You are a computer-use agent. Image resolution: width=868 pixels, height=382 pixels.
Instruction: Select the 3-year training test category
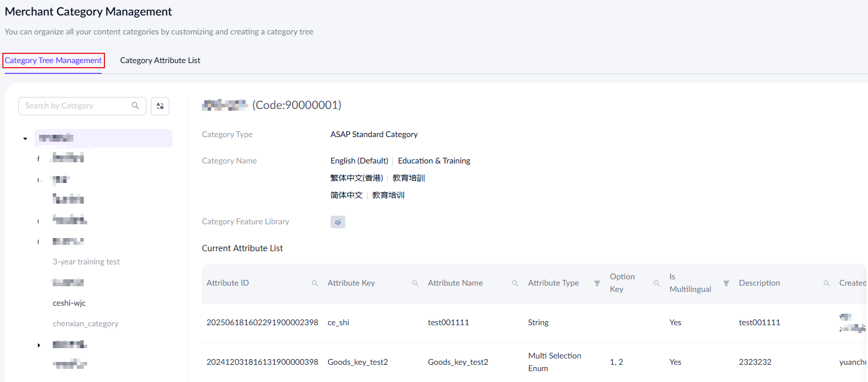[86, 262]
